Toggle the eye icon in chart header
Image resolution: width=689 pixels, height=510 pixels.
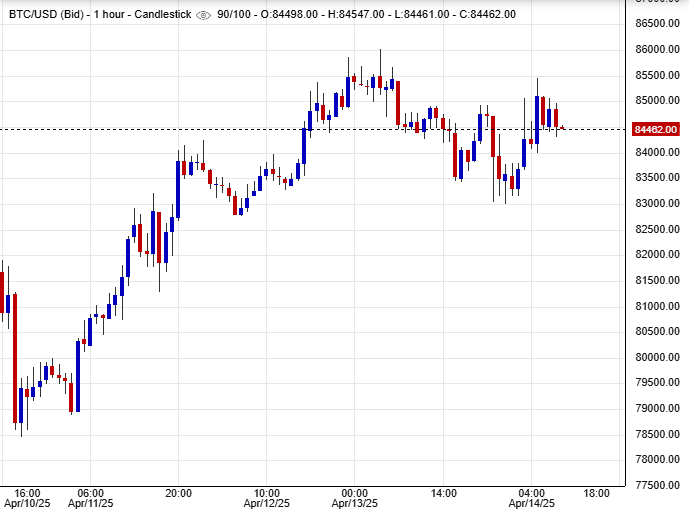(204, 14)
